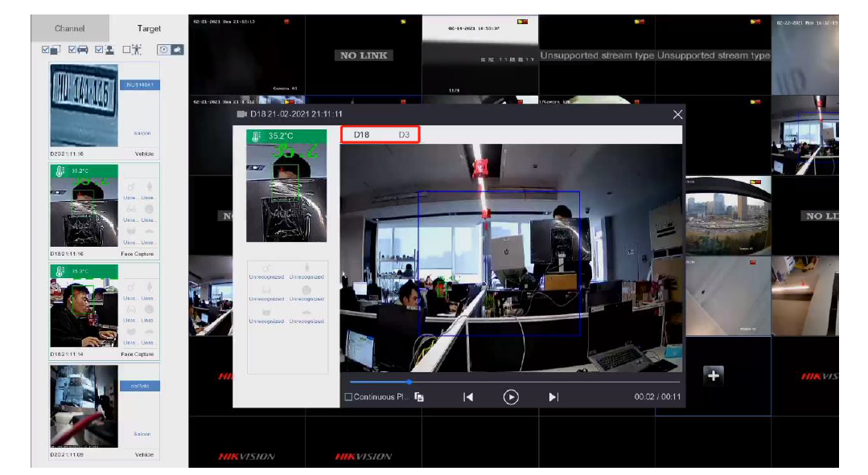The width and height of the screenshot is (868, 475).
Task: Enable the Continuous Play checkbox
Action: click(x=348, y=397)
